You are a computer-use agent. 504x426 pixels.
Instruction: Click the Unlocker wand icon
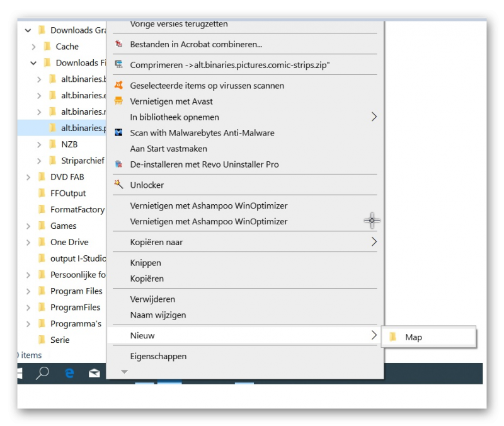tap(118, 185)
